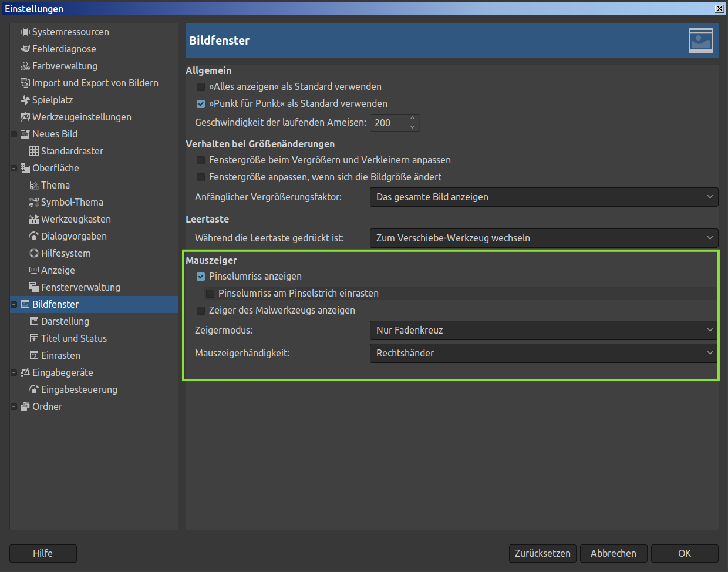Click the Eingabegeräte icon
Image resolution: width=728 pixels, height=572 pixels.
tap(25, 372)
